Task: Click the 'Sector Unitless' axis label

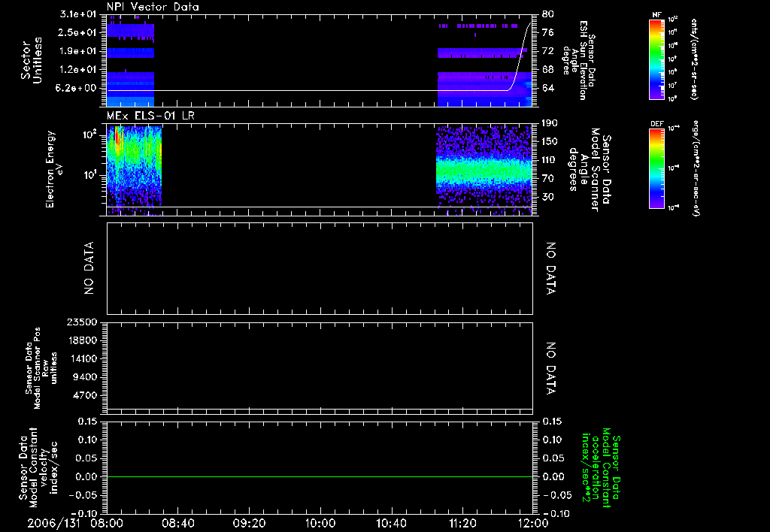Action: coord(32,60)
